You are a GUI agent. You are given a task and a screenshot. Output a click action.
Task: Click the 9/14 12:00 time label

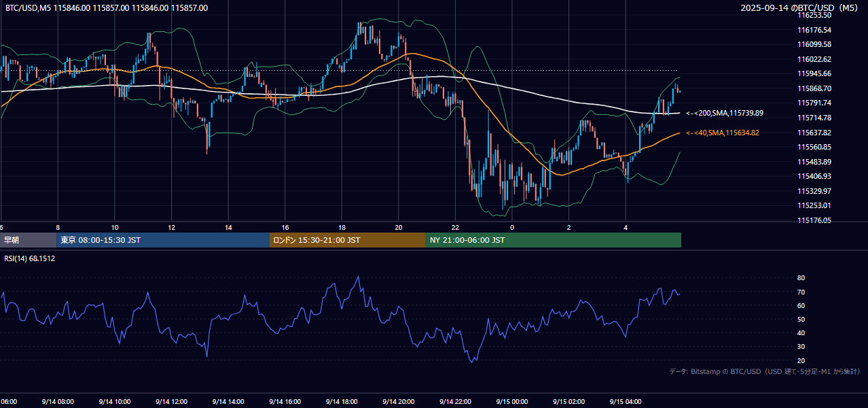coord(171,402)
